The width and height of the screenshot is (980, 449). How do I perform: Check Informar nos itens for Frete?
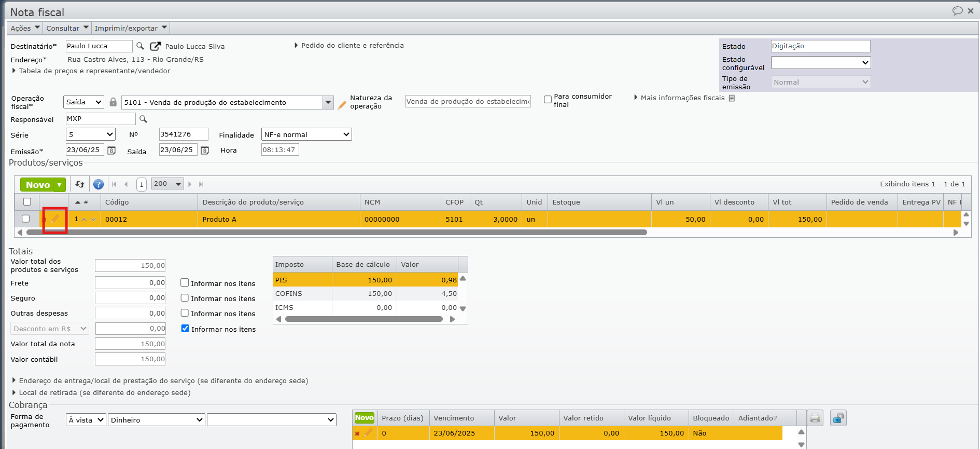[x=185, y=283]
